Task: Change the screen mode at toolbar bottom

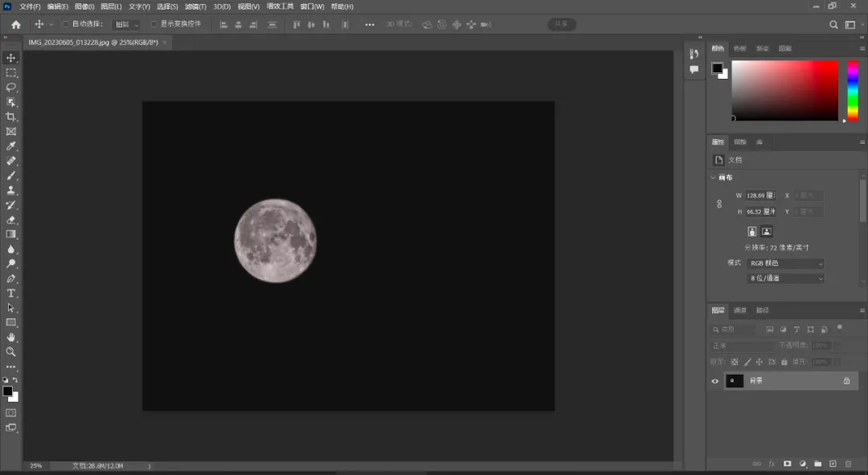Action: pos(11,428)
